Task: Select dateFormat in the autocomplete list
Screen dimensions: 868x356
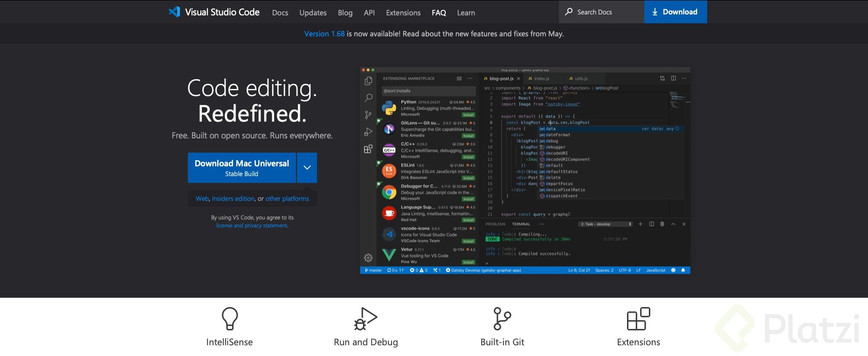Action: point(558,135)
